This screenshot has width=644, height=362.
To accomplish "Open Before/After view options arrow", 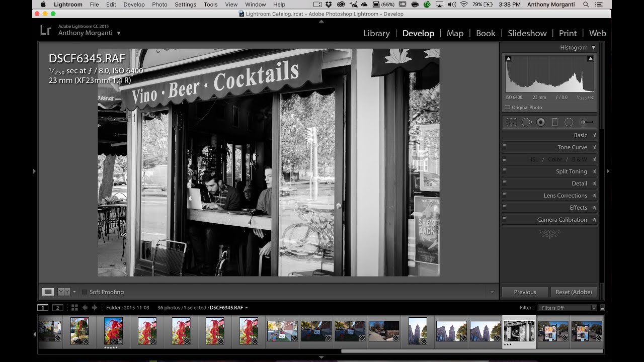I will coord(74,292).
